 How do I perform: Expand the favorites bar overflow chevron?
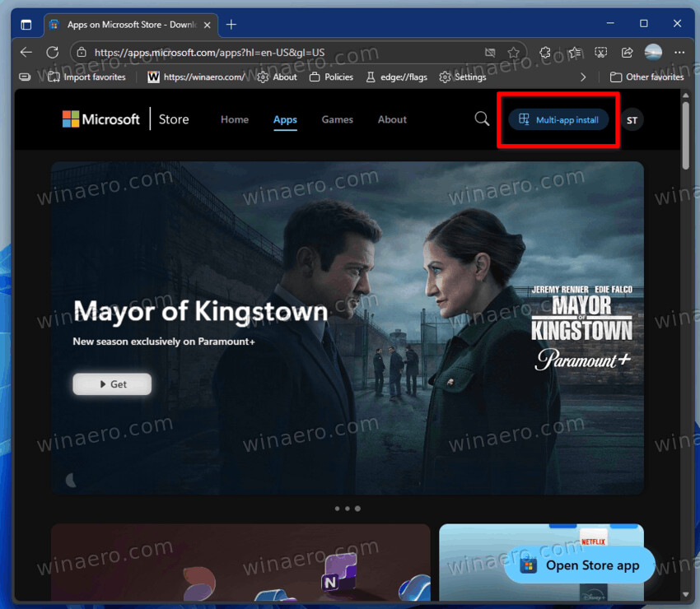tap(583, 77)
